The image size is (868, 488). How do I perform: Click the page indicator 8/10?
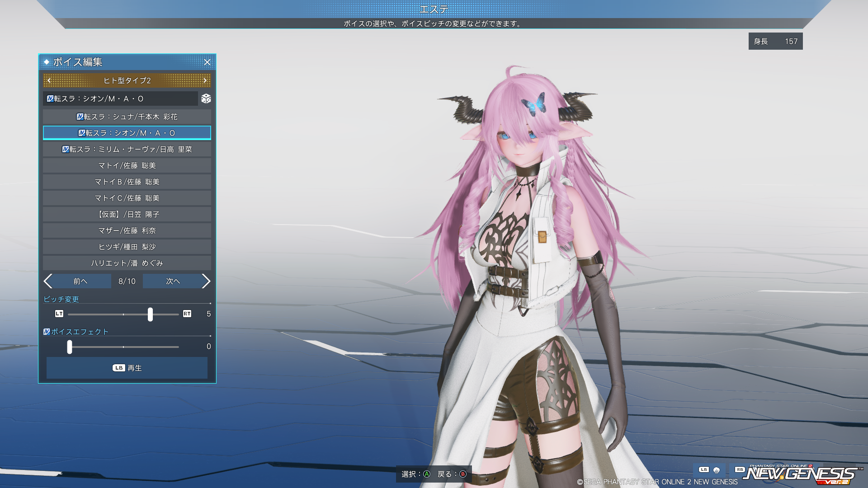(x=127, y=281)
